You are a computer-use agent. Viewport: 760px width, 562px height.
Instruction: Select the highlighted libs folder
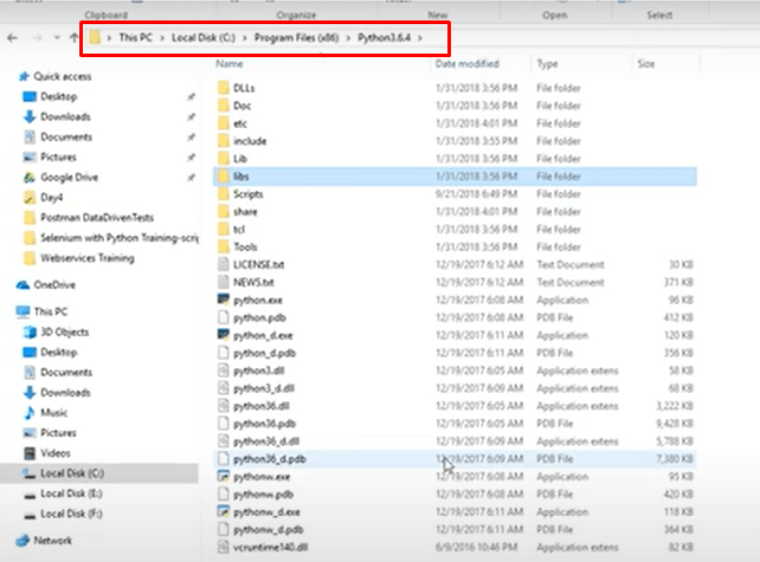tap(455, 177)
